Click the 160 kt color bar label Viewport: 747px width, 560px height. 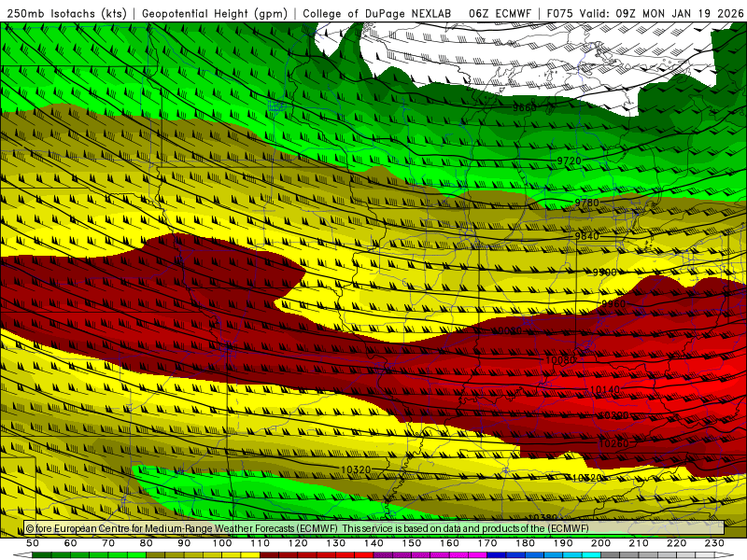click(x=449, y=543)
